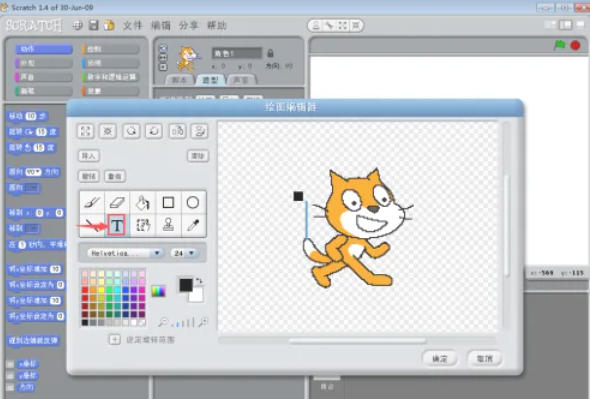Image resolution: width=590 pixels, height=399 pixels.
Task: Switch to the 脚本 tab
Action: [179, 80]
